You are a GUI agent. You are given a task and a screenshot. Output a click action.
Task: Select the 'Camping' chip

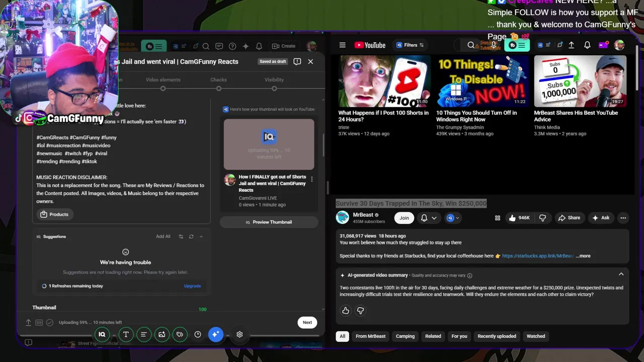click(x=405, y=336)
